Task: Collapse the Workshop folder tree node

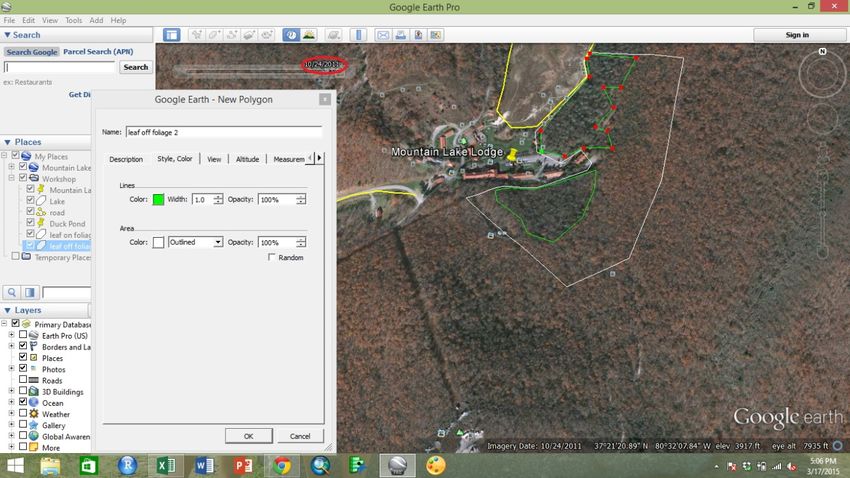Action: point(11,178)
